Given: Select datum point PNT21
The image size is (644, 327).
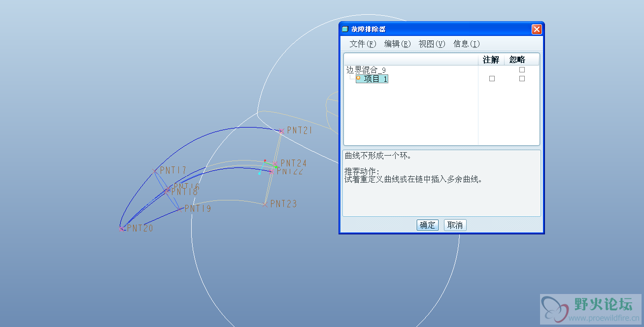Looking at the screenshot, I should pos(281,131).
